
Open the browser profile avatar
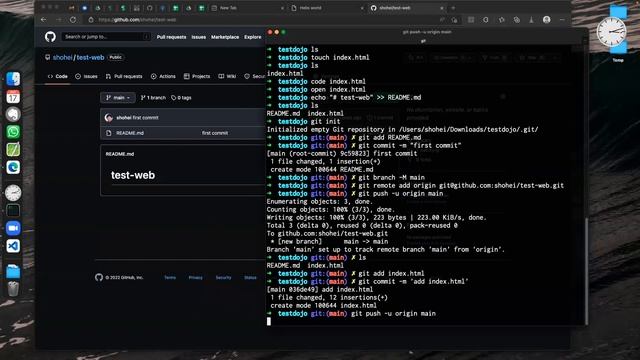[547, 20]
